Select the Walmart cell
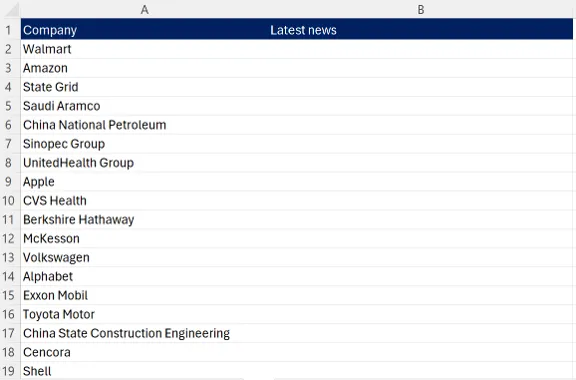This screenshot has height=380, width=576. [x=145, y=49]
